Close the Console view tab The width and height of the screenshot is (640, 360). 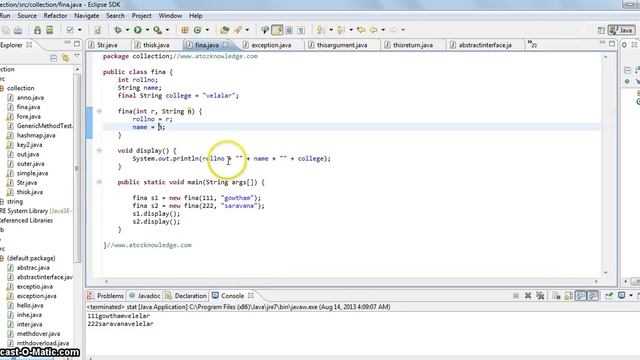(251, 296)
